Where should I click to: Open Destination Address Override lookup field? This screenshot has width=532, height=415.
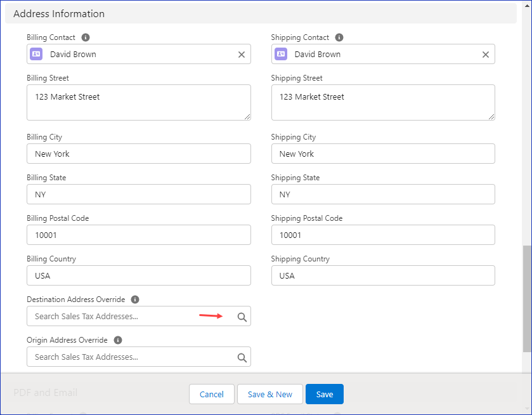click(x=139, y=316)
